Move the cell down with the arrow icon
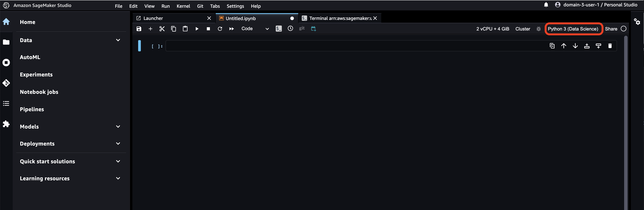The image size is (644, 210). 575,46
